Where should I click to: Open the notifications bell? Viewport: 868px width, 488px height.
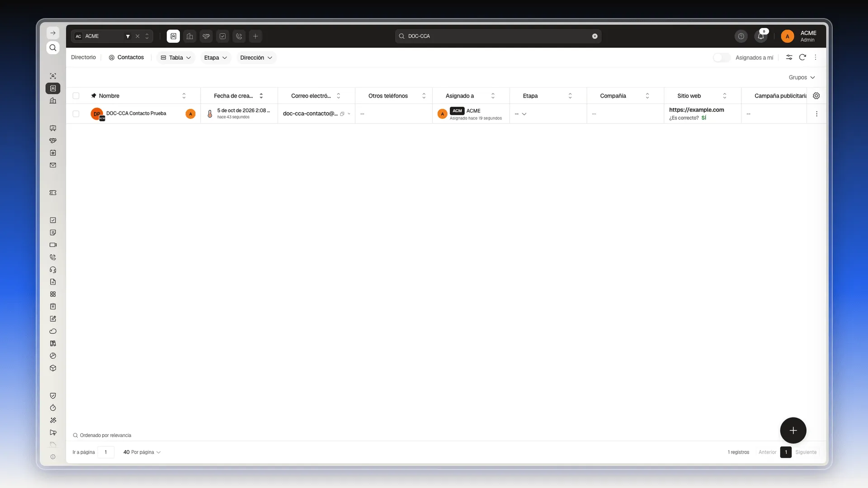tap(761, 36)
